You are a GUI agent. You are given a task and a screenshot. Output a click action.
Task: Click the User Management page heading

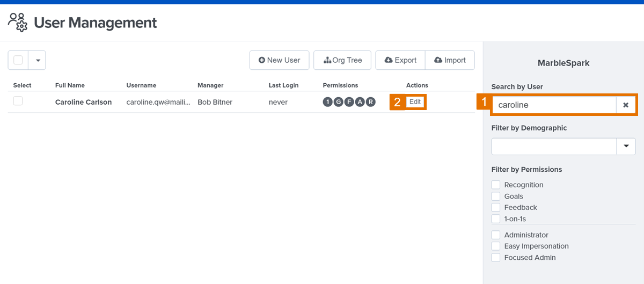click(96, 23)
